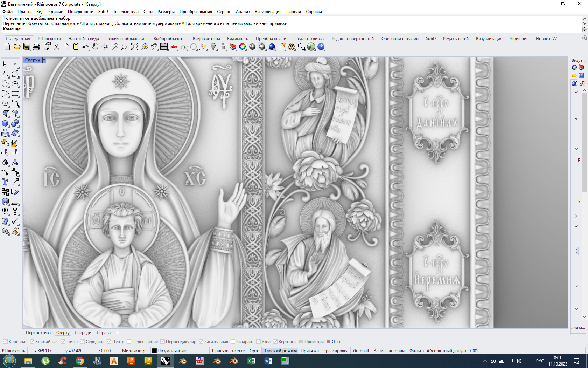Click the light bulb visibility icon
The height and width of the screenshot is (368, 588).
coord(213,47)
